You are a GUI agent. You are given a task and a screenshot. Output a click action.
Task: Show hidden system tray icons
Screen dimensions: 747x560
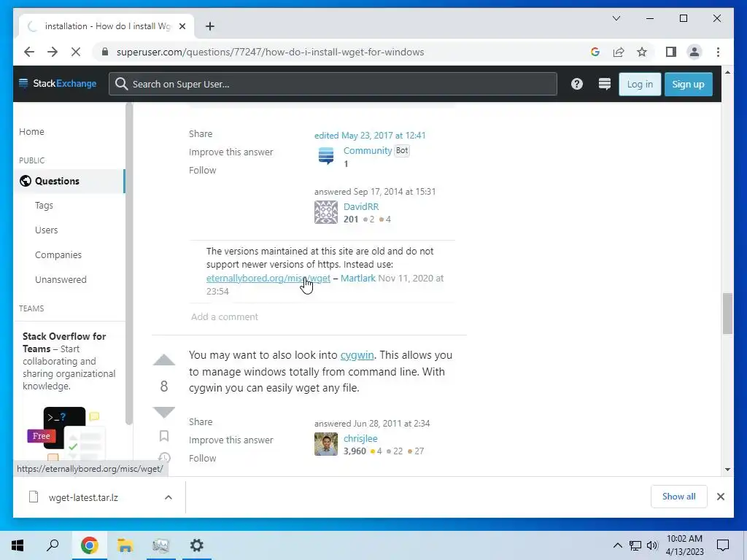click(x=617, y=545)
